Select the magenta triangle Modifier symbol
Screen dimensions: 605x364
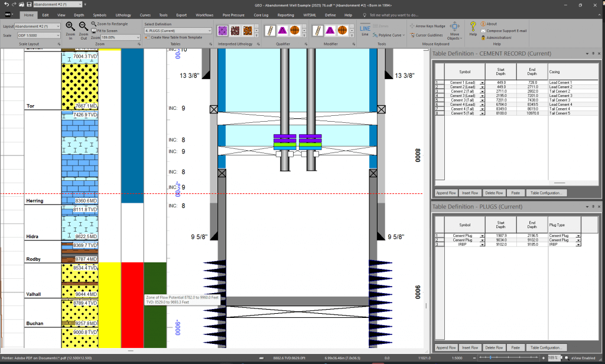point(330,31)
